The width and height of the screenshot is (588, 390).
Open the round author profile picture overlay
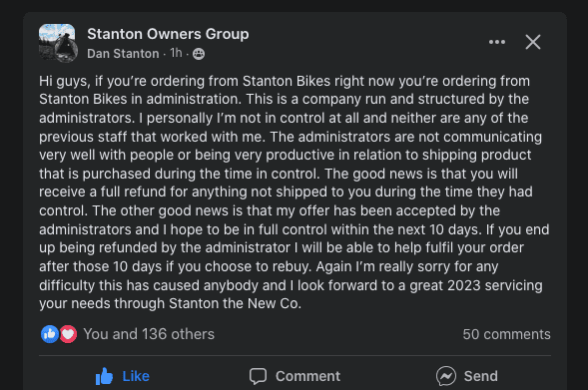(x=67, y=51)
